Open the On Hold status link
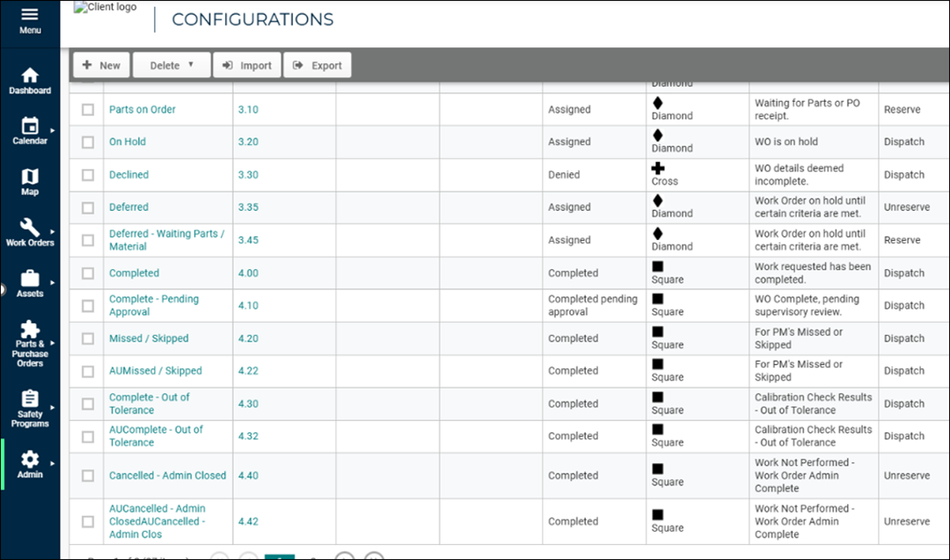The width and height of the screenshot is (950, 560). click(128, 142)
